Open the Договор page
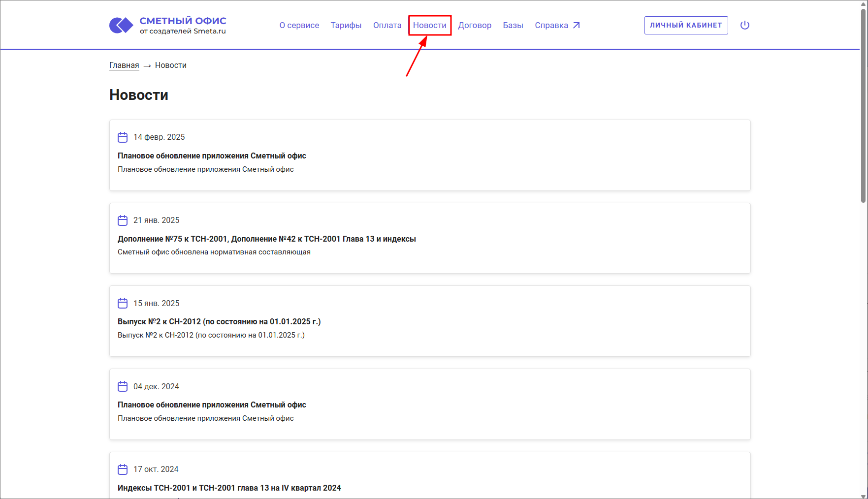This screenshot has height=499, width=868. [475, 25]
